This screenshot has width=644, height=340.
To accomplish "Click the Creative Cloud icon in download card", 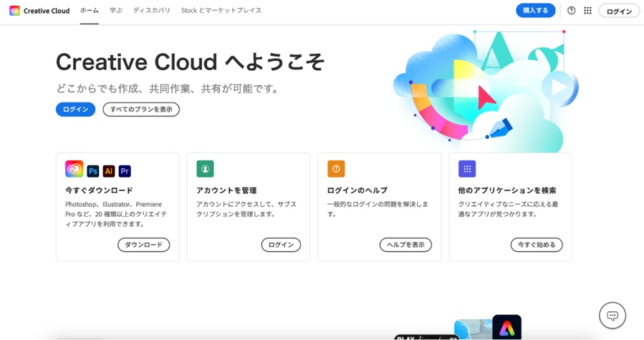I will 75,169.
